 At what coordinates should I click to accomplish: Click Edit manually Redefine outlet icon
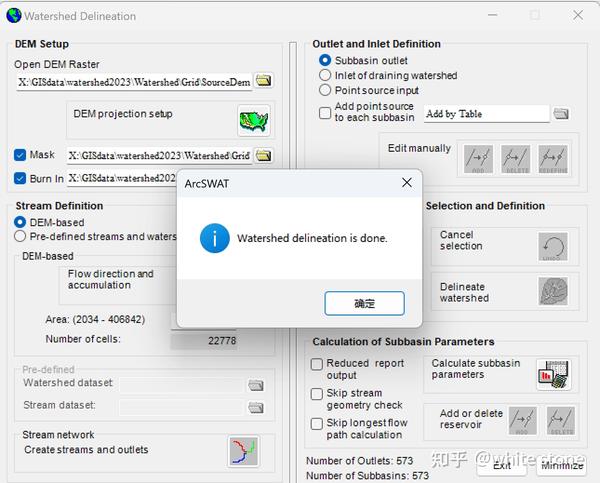point(553,159)
